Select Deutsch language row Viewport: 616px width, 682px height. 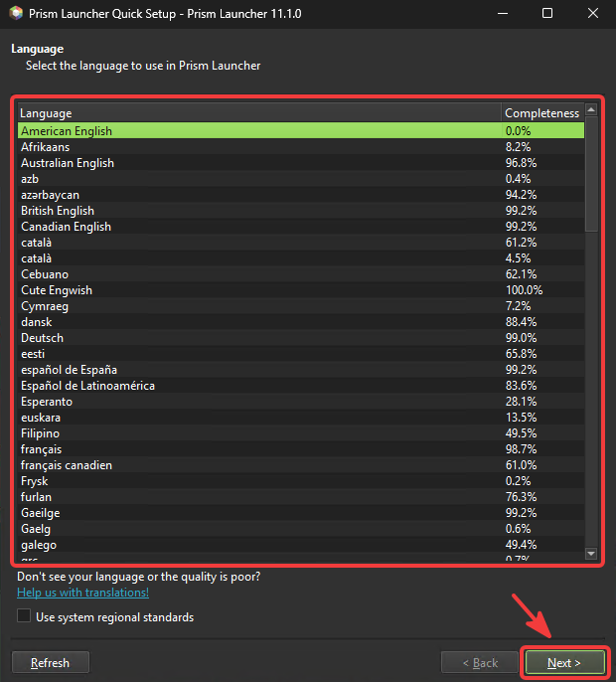pos(301,338)
